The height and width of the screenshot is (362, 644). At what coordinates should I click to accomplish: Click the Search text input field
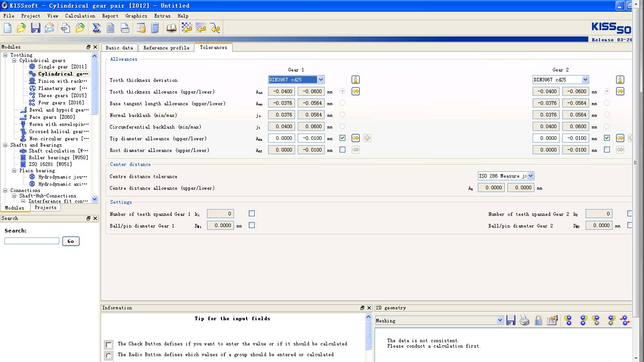pyautogui.click(x=32, y=241)
